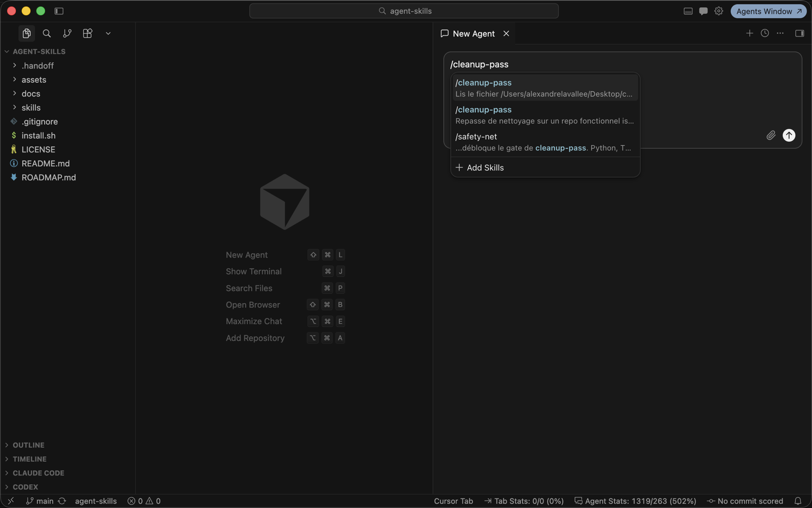Expand more sidebar views chevron
Screen dimensions: 812x508
point(108,34)
